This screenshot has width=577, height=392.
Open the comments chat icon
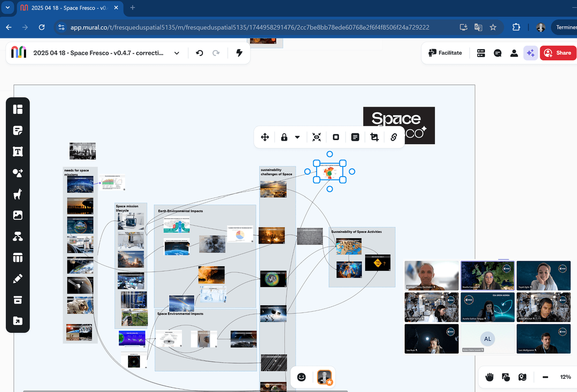497,53
